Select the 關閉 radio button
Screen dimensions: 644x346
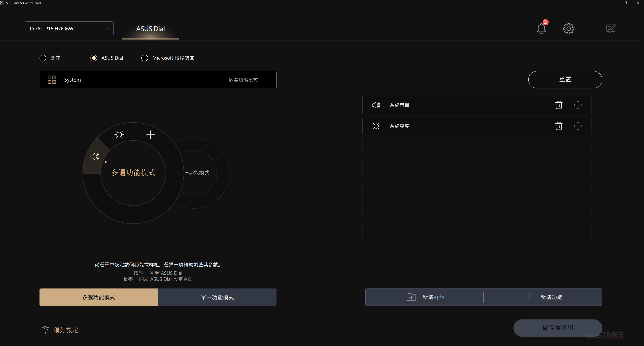[x=43, y=58]
